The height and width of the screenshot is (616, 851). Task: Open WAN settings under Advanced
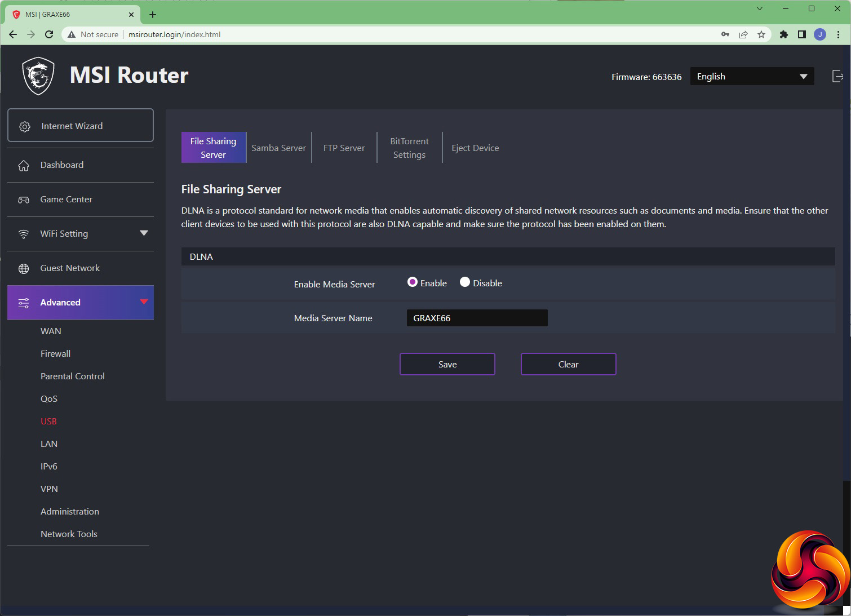(51, 331)
